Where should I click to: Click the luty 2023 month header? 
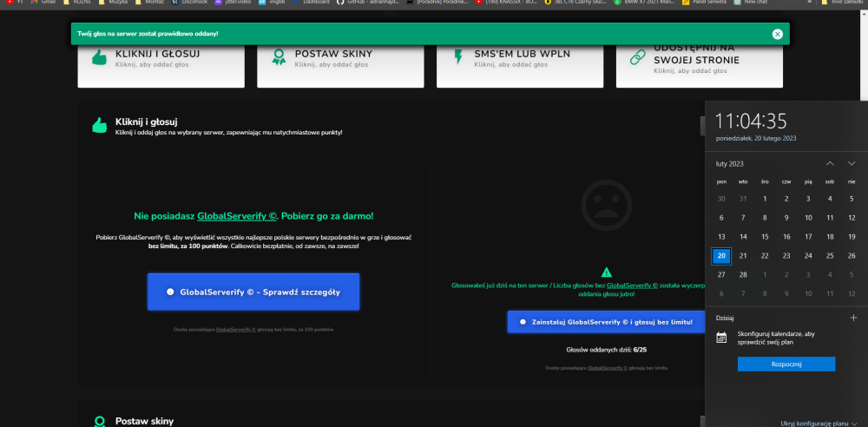pyautogui.click(x=730, y=164)
